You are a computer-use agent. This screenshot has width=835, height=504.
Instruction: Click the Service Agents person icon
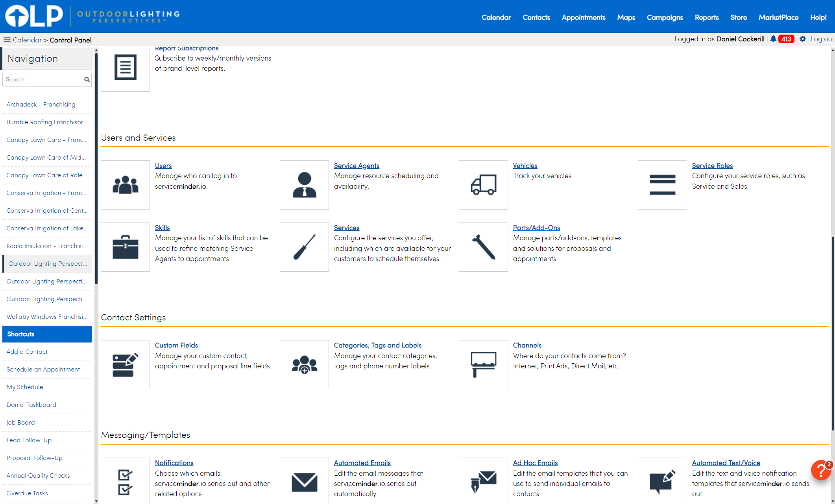point(304,185)
